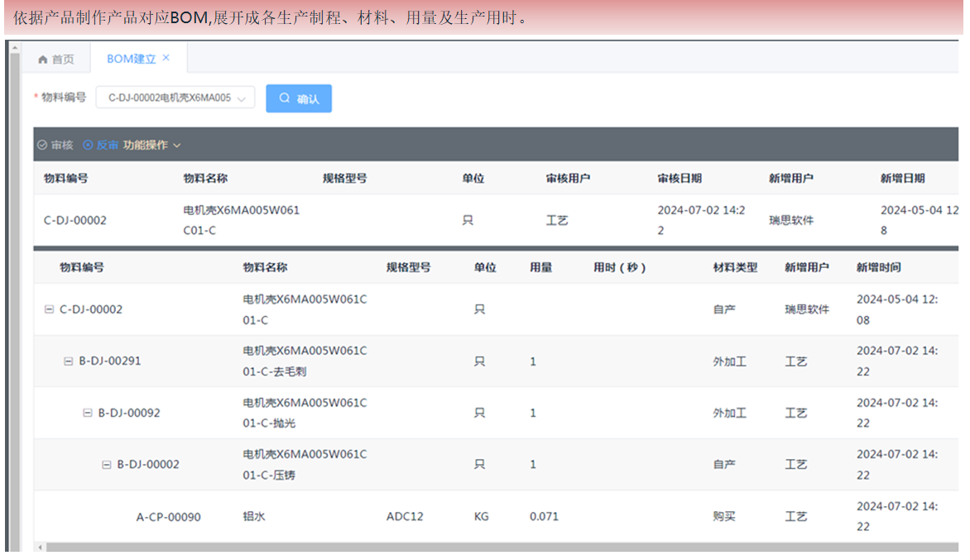Image resolution: width=970 pixels, height=560 pixels.
Task: Click the 用时(秒) column header
Action: click(620, 268)
